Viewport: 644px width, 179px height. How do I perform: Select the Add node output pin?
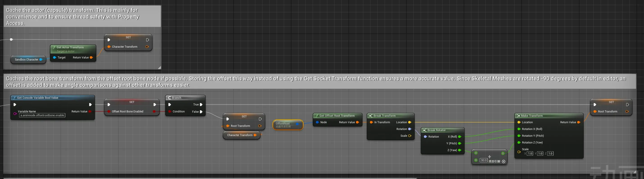pyautogui.click(x=503, y=153)
